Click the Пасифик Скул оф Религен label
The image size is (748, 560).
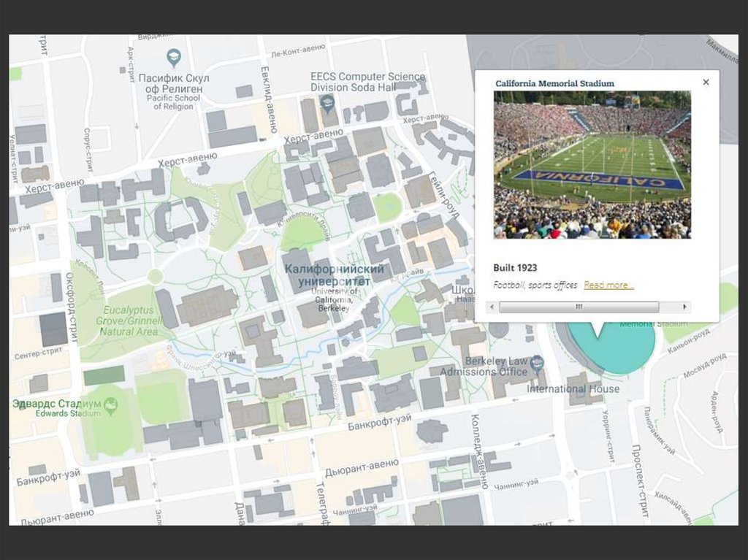(174, 83)
